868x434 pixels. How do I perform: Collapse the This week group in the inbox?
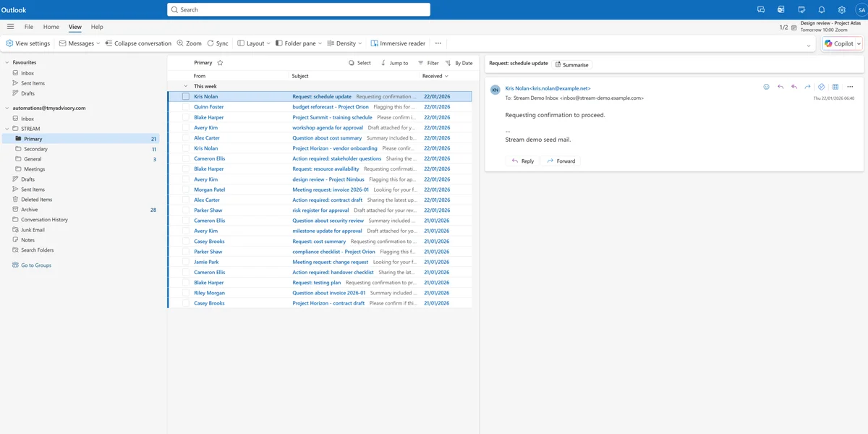(186, 85)
